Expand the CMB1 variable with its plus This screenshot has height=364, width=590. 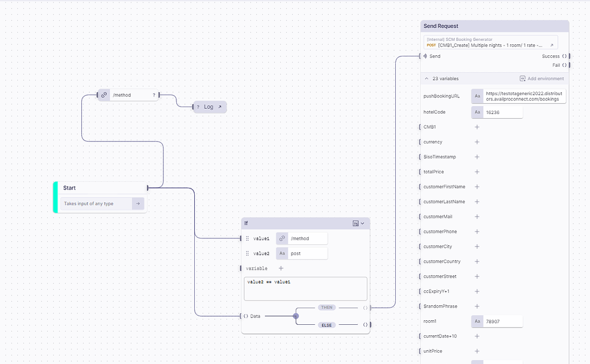pos(476,127)
